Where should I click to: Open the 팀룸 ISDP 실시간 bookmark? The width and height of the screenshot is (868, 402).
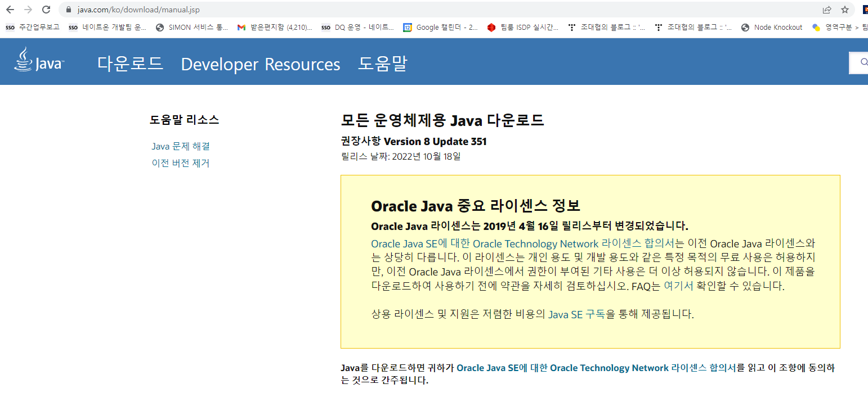coord(524,27)
